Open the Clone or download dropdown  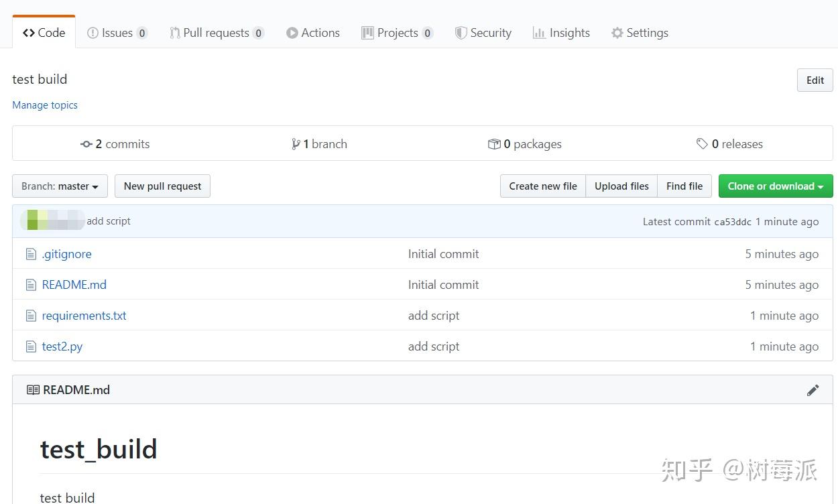775,186
